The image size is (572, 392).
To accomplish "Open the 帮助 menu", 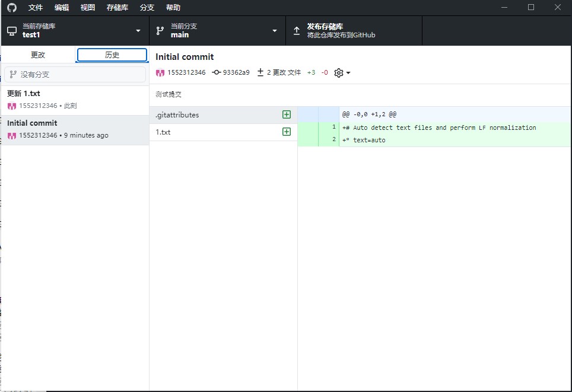I will 173,8.
